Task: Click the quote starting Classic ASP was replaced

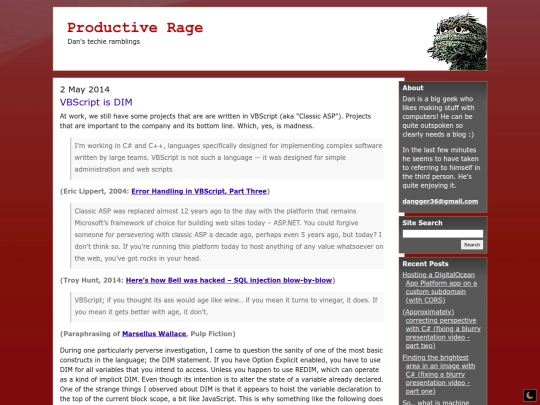Action: 227,235
